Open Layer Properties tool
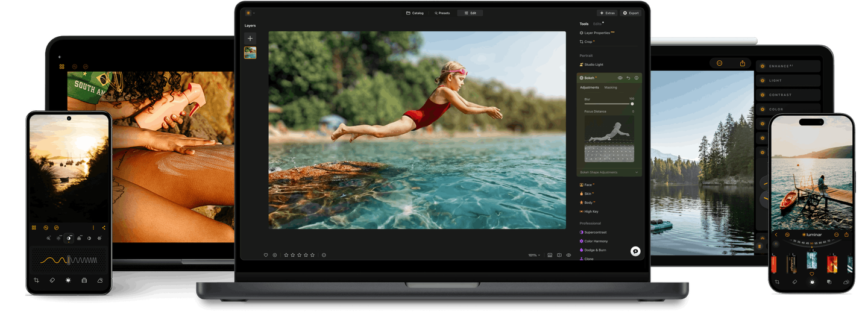The height and width of the screenshot is (320, 868). pyautogui.click(x=597, y=33)
